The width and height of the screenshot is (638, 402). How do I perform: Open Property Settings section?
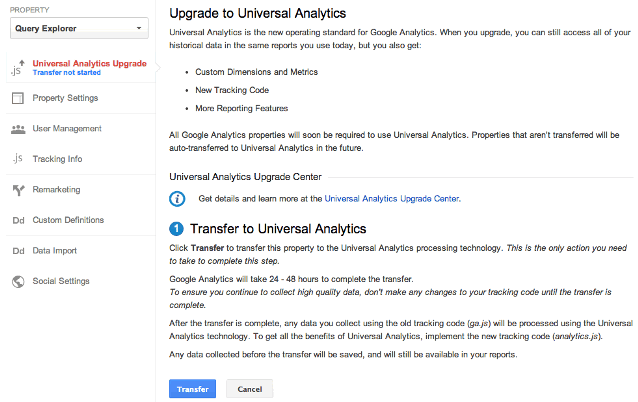(x=65, y=98)
